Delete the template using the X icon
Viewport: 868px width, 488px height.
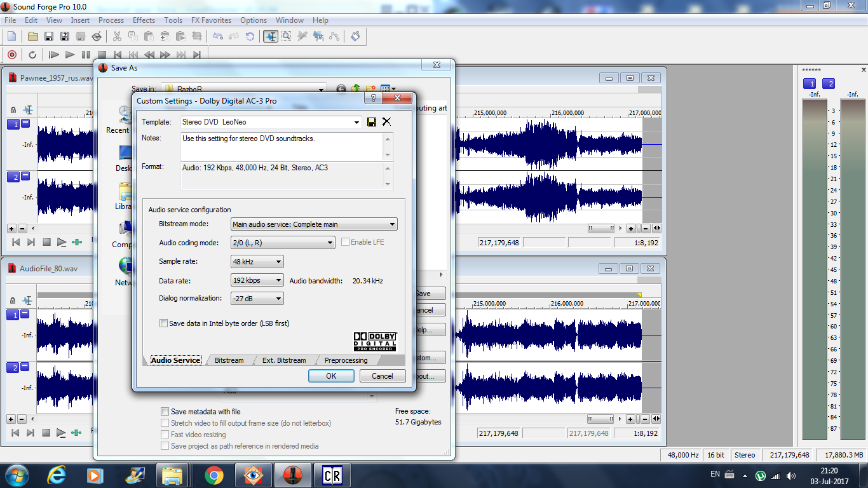[x=386, y=122]
